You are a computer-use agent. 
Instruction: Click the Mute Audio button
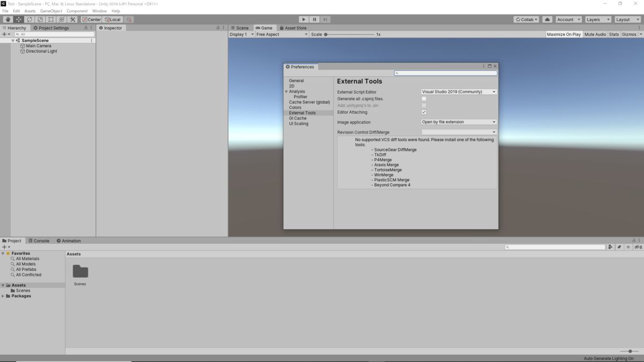pos(595,34)
